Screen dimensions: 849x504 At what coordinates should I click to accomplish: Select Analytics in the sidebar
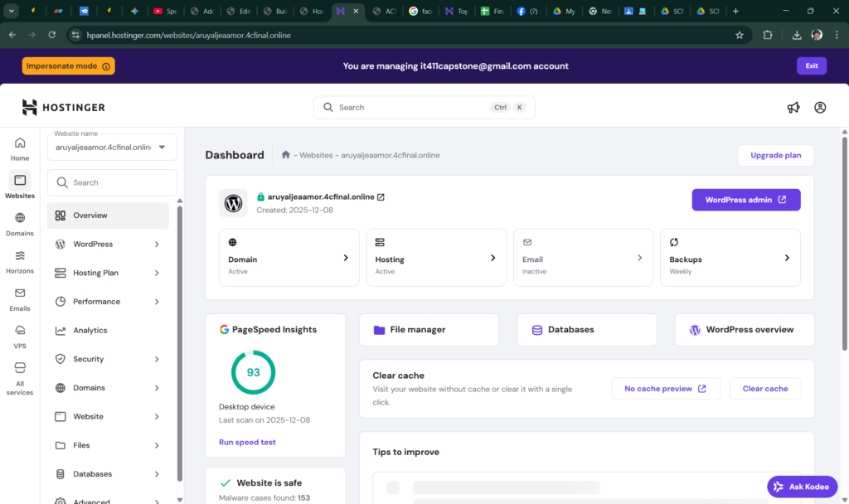coord(90,331)
